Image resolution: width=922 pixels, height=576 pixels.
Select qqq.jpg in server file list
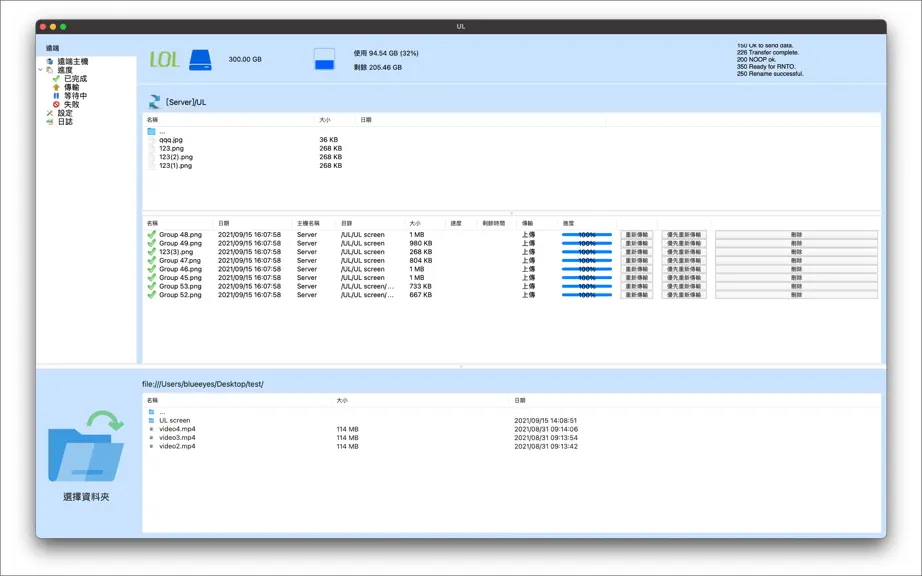pyautogui.click(x=171, y=140)
